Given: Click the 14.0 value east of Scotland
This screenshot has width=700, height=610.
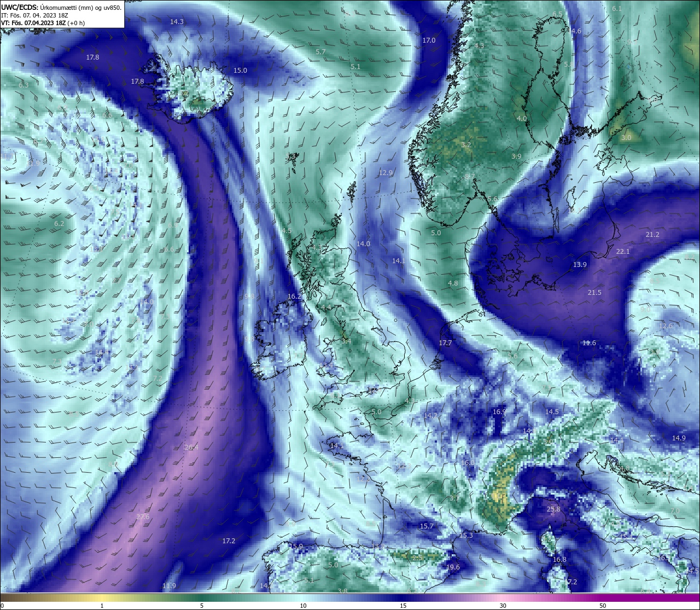Looking at the screenshot, I should click(363, 244).
